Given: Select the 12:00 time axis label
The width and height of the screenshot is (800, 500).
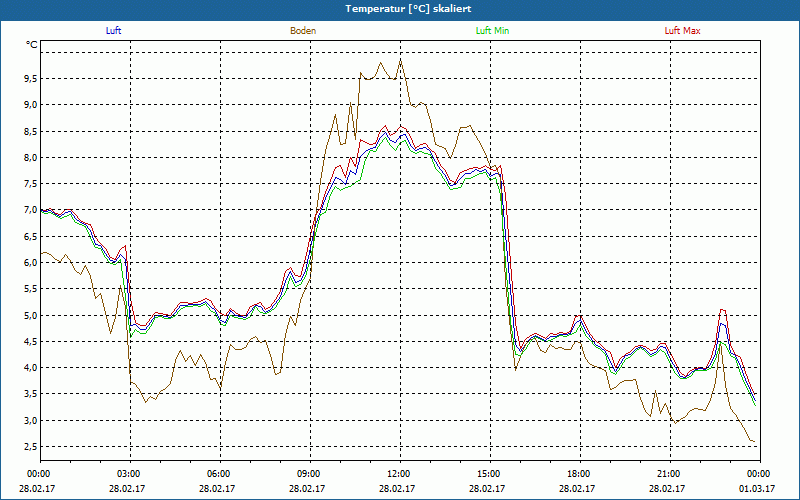Looking at the screenshot, I should pos(399,473).
